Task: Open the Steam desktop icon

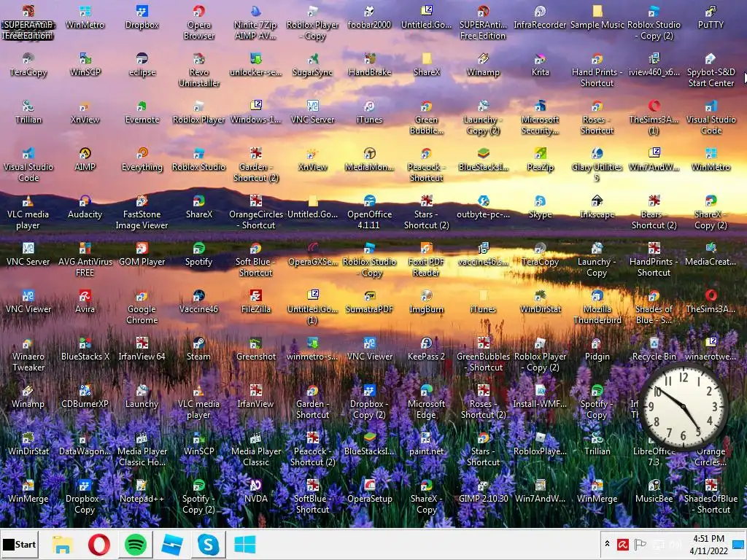Action: (198, 349)
